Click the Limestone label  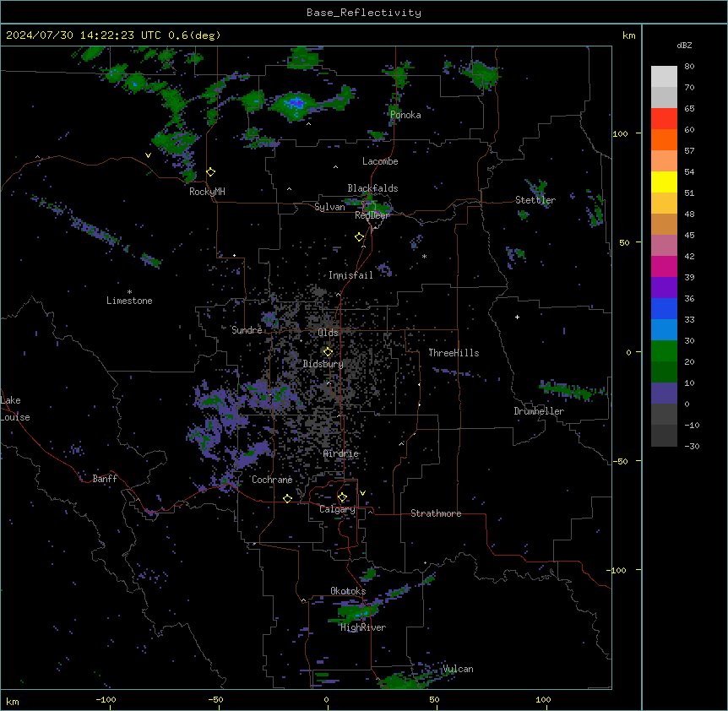(x=129, y=301)
